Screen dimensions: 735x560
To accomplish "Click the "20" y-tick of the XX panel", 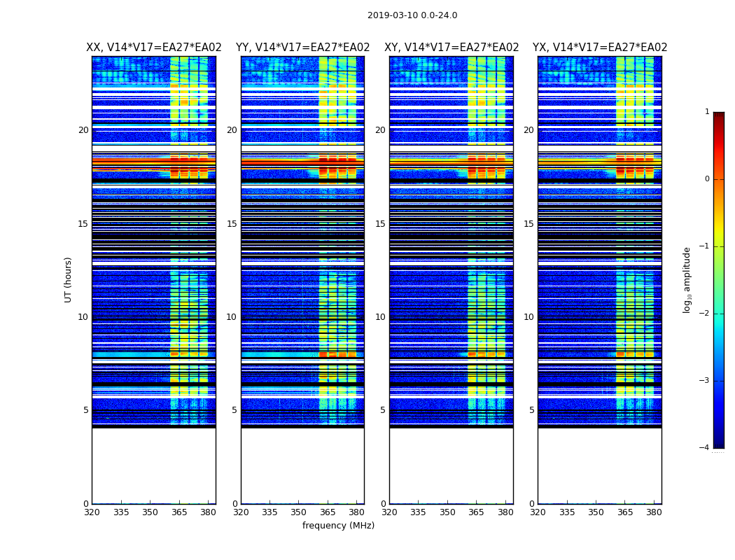I will point(83,130).
